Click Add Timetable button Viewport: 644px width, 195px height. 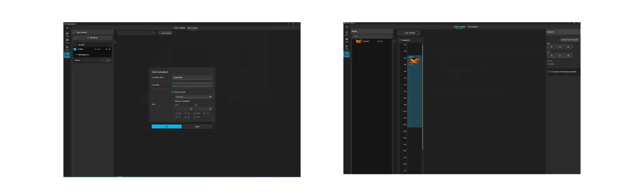pyautogui.click(x=409, y=33)
